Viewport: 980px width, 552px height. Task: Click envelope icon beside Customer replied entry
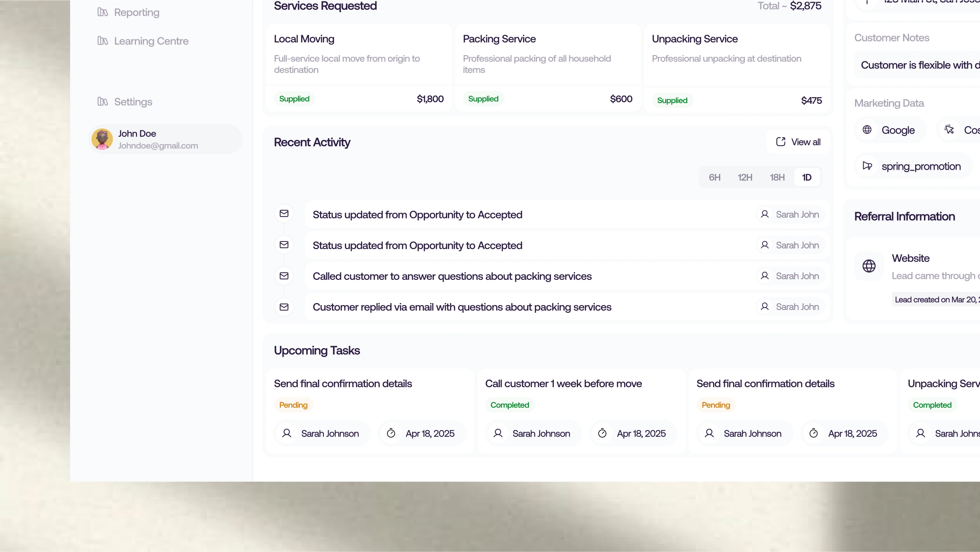[284, 307]
